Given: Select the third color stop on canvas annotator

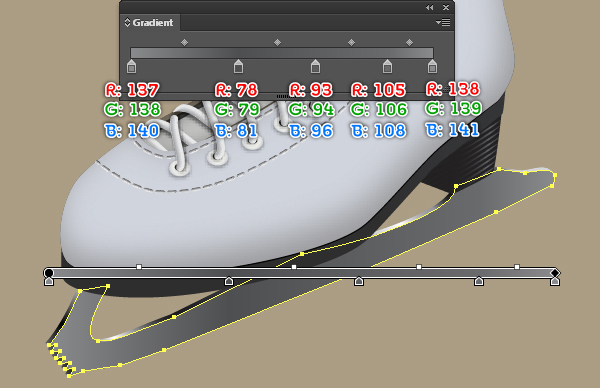Looking at the screenshot, I should 359,281.
